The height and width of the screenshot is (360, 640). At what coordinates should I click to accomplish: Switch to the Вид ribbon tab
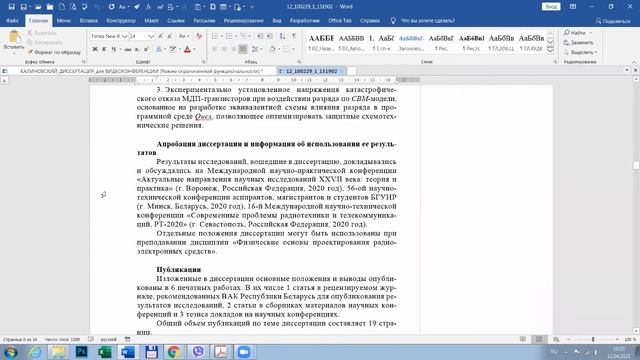[277, 20]
